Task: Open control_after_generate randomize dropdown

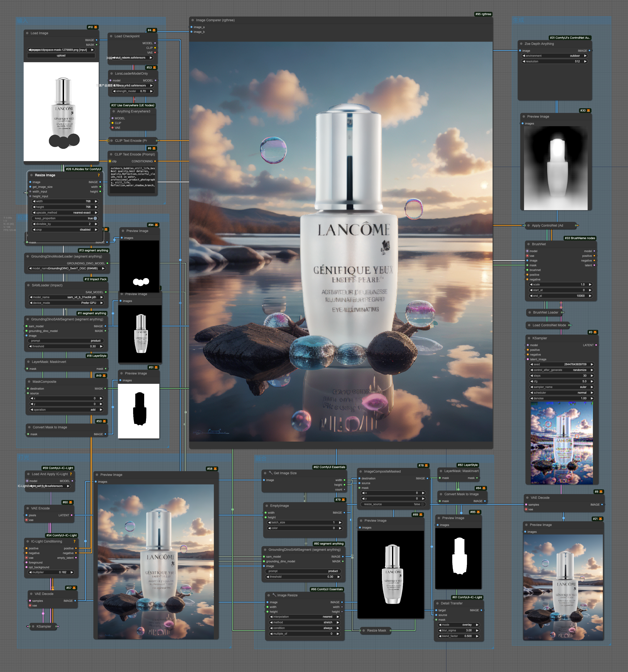Action: pyautogui.click(x=562, y=370)
